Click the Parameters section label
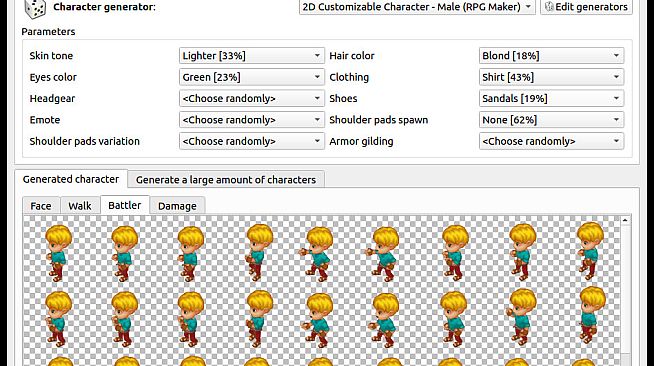 (48, 32)
